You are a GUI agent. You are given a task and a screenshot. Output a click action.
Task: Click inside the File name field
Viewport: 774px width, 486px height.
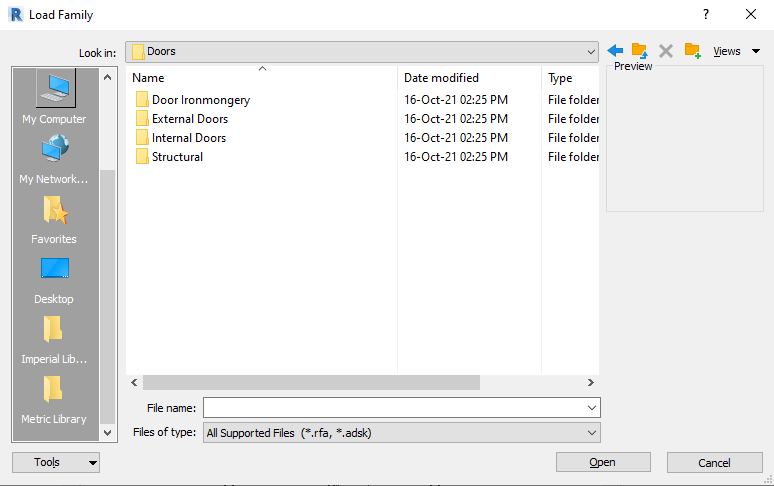[x=394, y=408]
